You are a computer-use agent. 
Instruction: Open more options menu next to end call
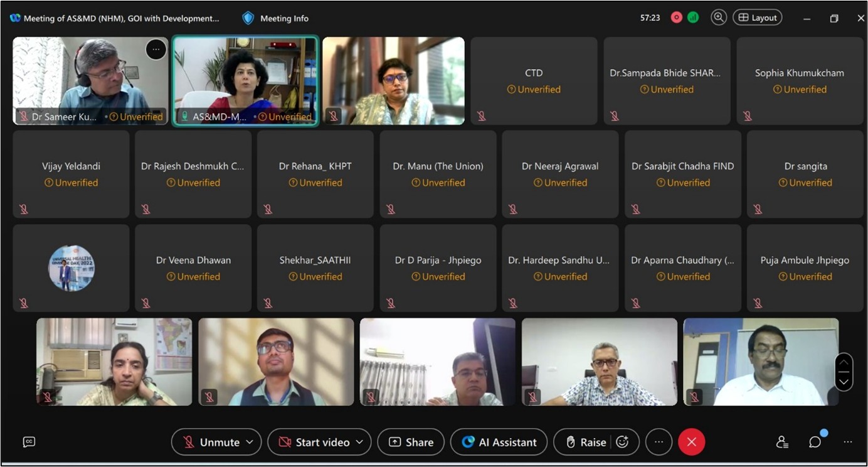pyautogui.click(x=659, y=442)
